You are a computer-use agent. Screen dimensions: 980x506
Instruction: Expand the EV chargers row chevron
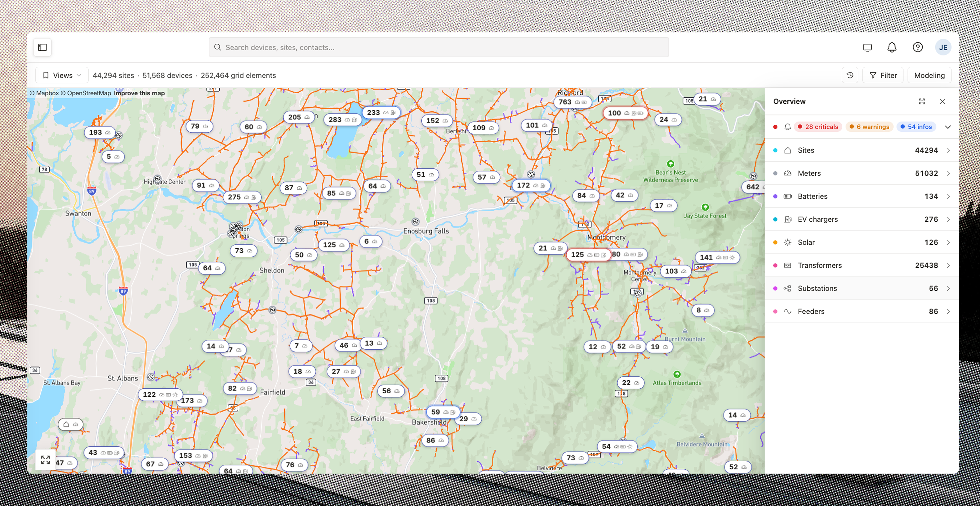coord(948,219)
